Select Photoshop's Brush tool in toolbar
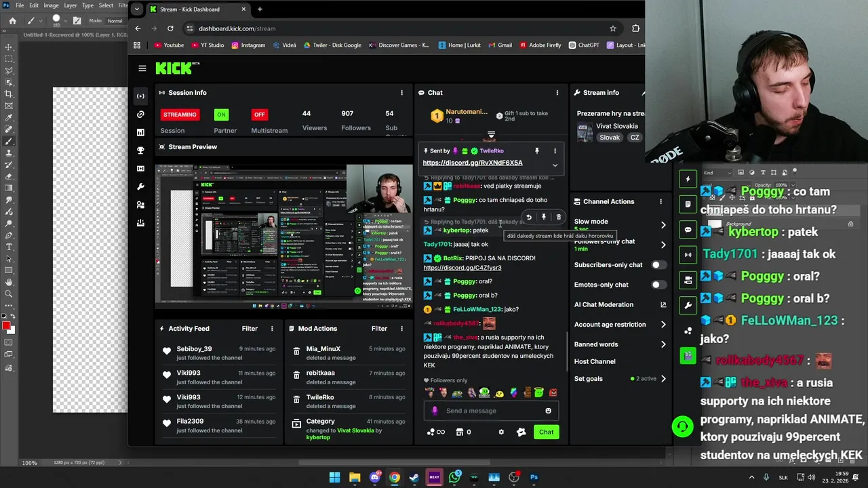Image resolution: width=868 pixels, height=488 pixels. point(9,141)
